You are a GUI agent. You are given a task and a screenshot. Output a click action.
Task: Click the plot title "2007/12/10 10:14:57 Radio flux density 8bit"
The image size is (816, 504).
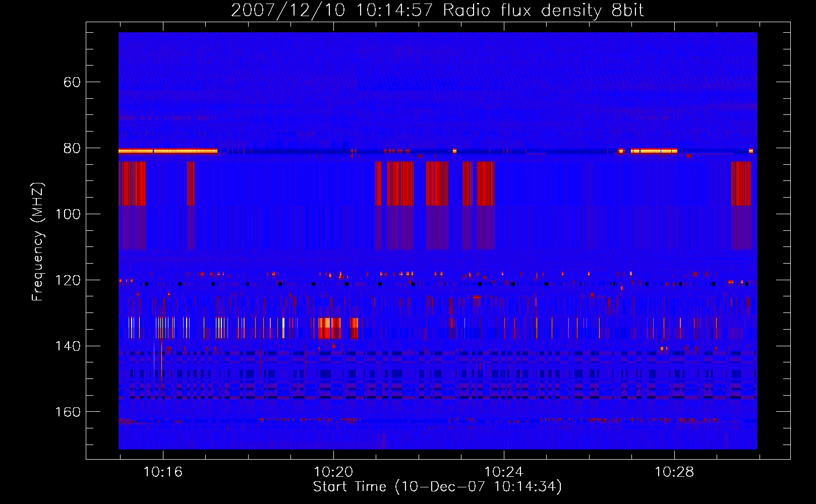tap(437, 11)
